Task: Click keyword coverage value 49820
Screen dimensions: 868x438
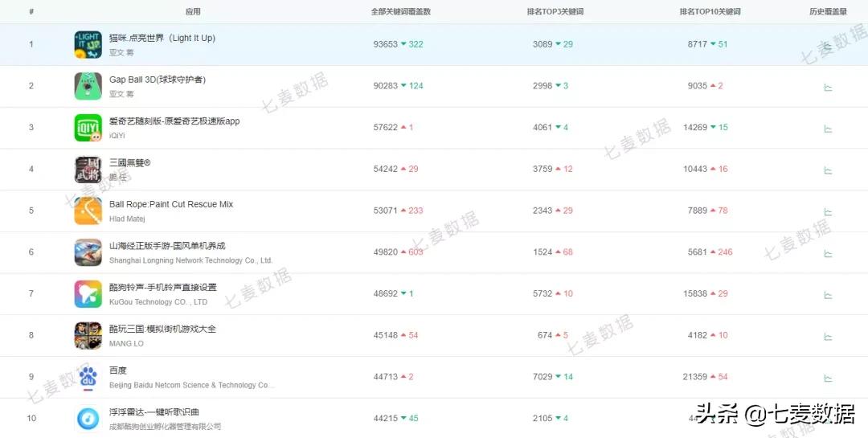Action: [x=385, y=252]
